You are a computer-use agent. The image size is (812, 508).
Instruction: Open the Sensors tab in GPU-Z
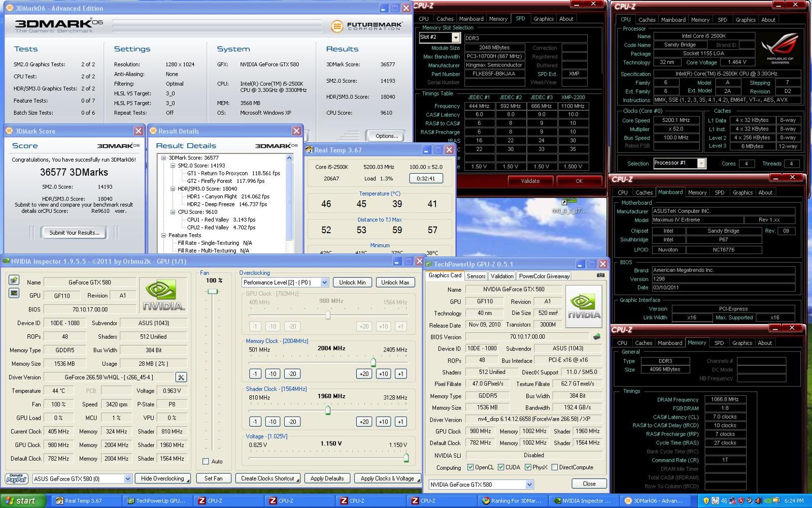tap(476, 276)
